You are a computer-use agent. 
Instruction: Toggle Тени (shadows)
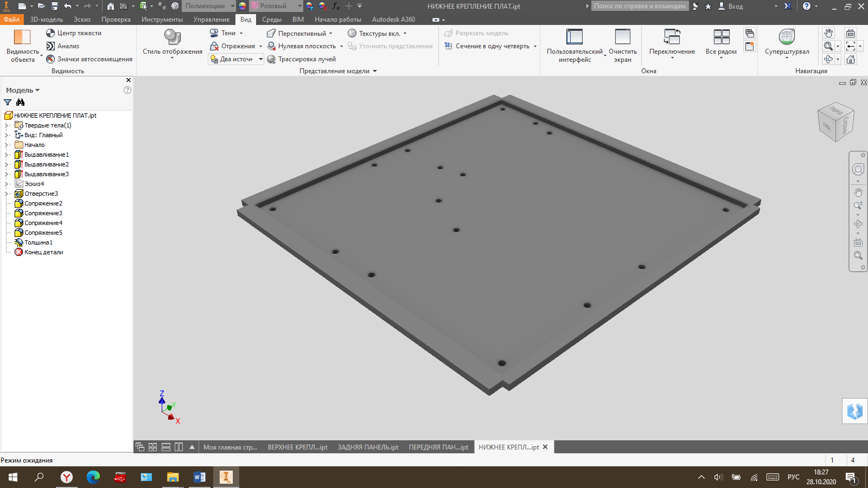(226, 33)
